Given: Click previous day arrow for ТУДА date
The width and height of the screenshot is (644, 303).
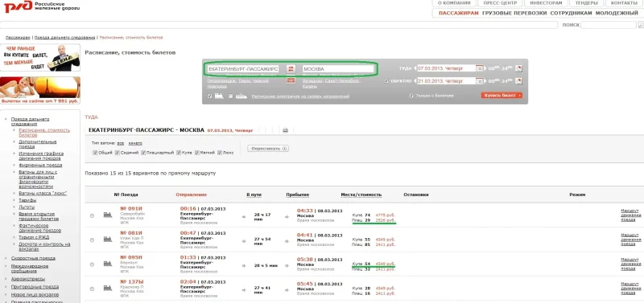Looking at the screenshot, I should coord(415,68).
